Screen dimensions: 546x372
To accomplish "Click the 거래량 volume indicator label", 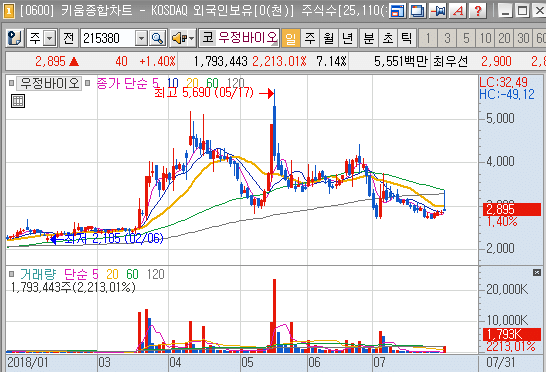I will point(38,274).
